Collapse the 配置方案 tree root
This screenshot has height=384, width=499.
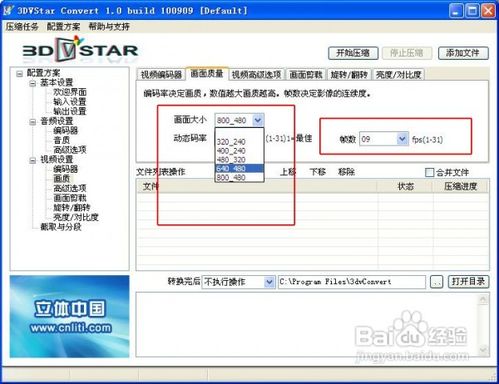[19, 74]
